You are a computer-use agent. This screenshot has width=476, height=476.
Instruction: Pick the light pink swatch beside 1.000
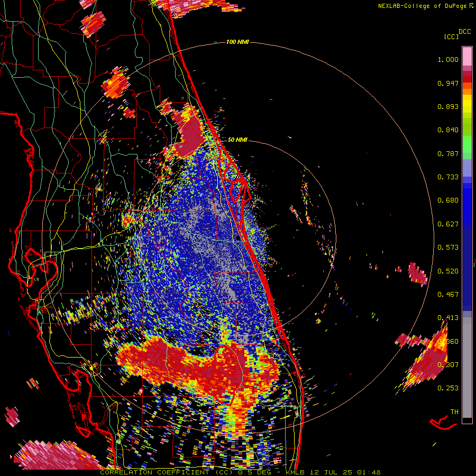click(467, 57)
